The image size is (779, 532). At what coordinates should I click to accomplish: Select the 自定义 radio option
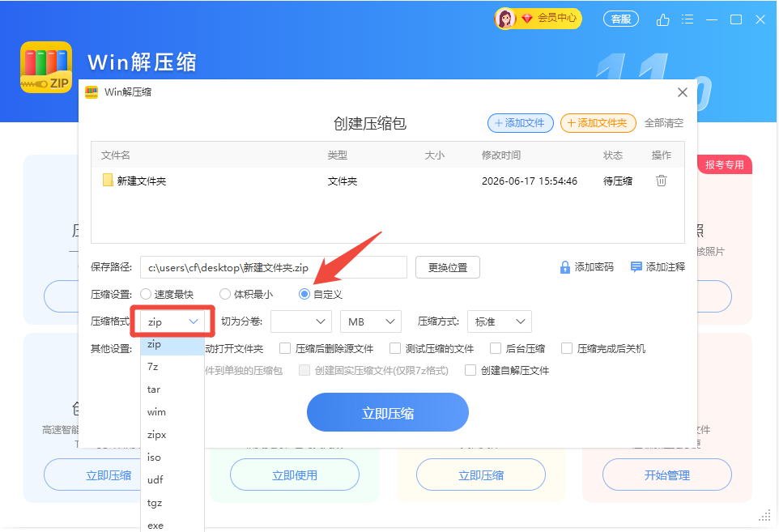point(304,294)
